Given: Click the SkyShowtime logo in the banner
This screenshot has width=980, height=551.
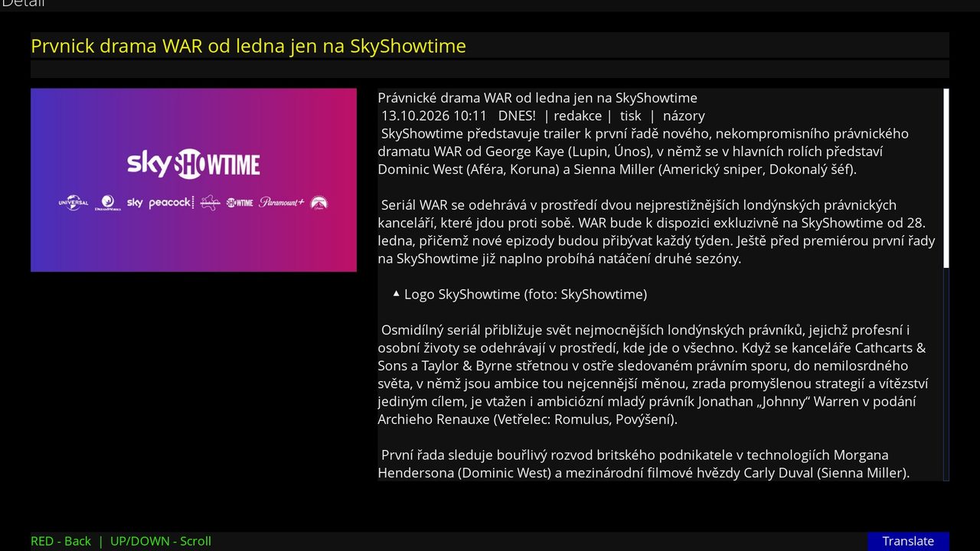Looking at the screenshot, I should 194,164.
